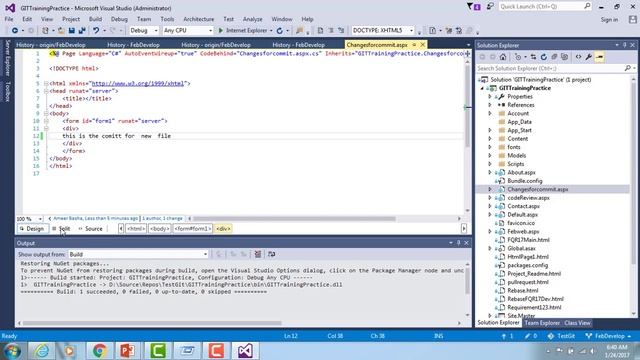Open Properties via the wrench icon

pyautogui.click(x=589, y=57)
